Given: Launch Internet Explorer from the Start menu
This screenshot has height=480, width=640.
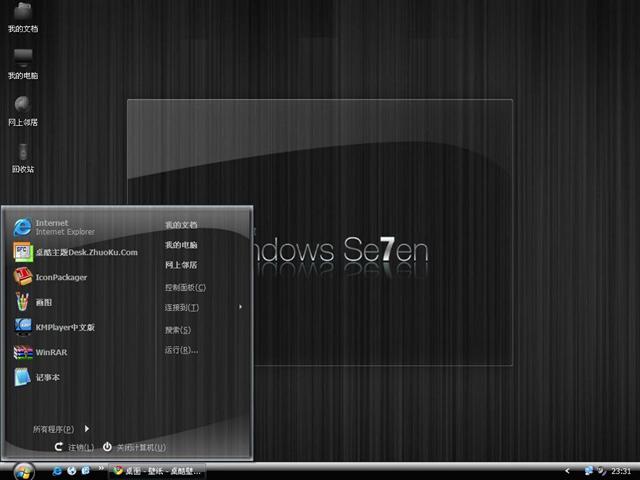Looking at the screenshot, I should coord(54,227).
